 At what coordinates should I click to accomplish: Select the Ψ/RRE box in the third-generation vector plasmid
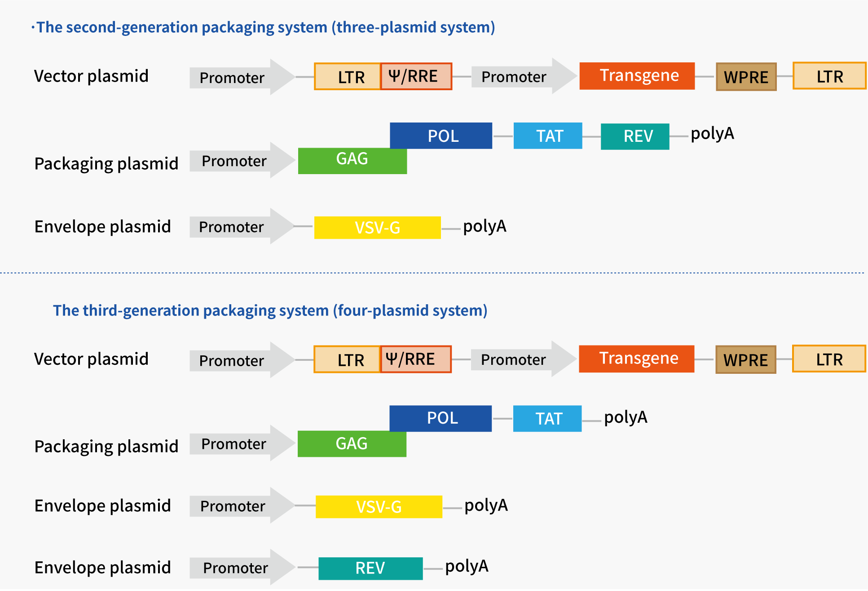(415, 359)
